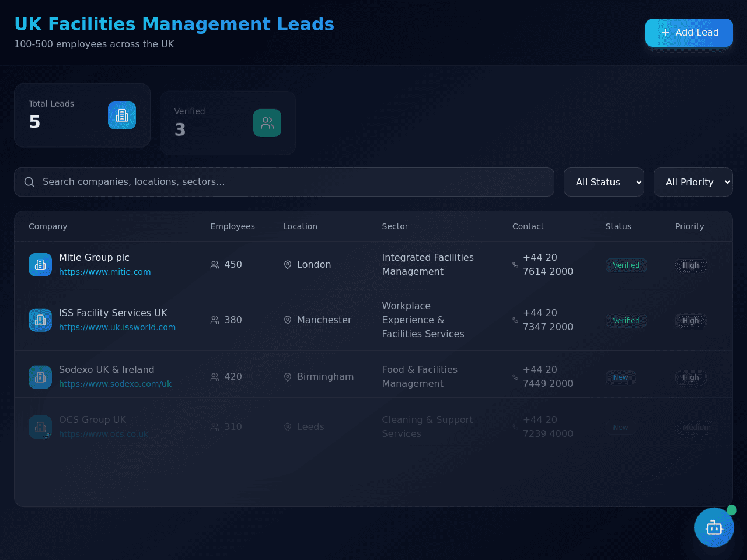
Task: Open the chatbot assistant icon
Action: click(714, 527)
